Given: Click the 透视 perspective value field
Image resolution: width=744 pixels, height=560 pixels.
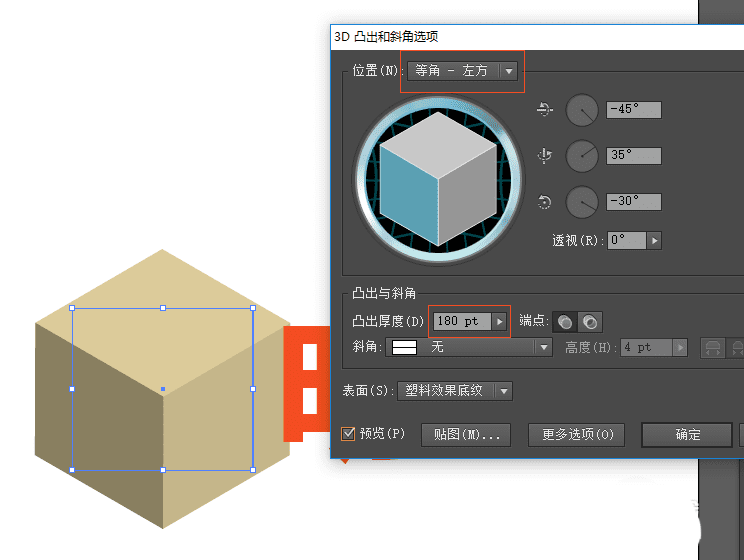Looking at the screenshot, I should point(626,241).
